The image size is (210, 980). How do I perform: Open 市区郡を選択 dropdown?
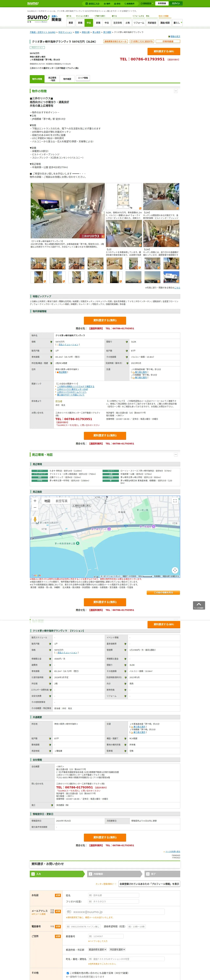[x=117, y=950]
